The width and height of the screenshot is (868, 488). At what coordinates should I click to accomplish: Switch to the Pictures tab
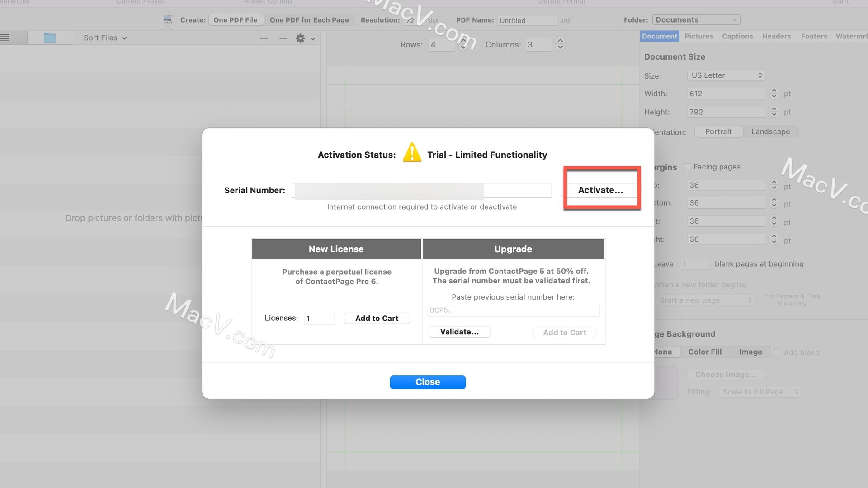click(x=698, y=36)
